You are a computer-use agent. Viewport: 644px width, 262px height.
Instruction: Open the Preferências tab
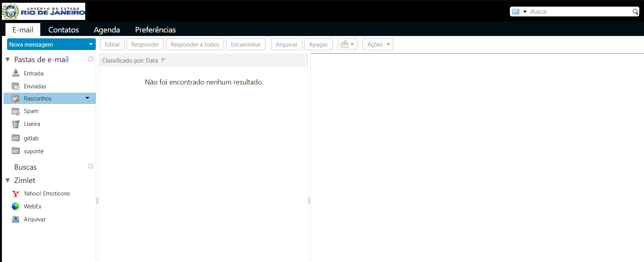(155, 30)
